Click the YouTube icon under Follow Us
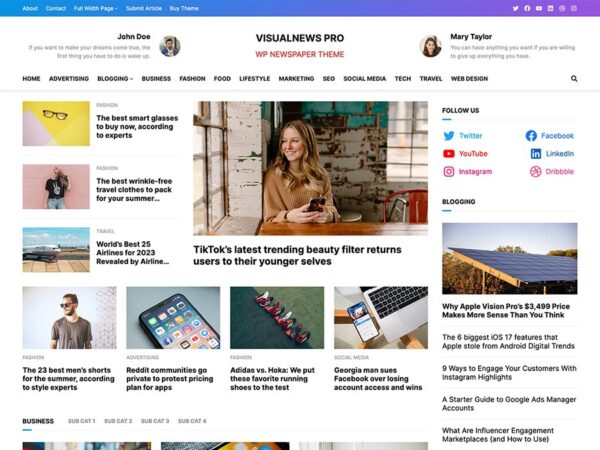This screenshot has height=450, width=600. click(449, 153)
